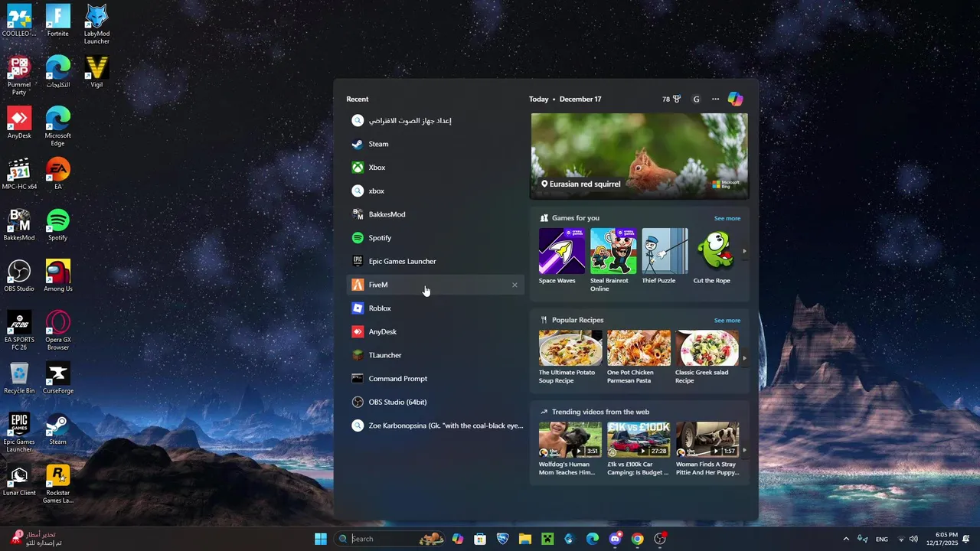
Task: Open the Steal Brainrot Online game
Action: click(613, 260)
